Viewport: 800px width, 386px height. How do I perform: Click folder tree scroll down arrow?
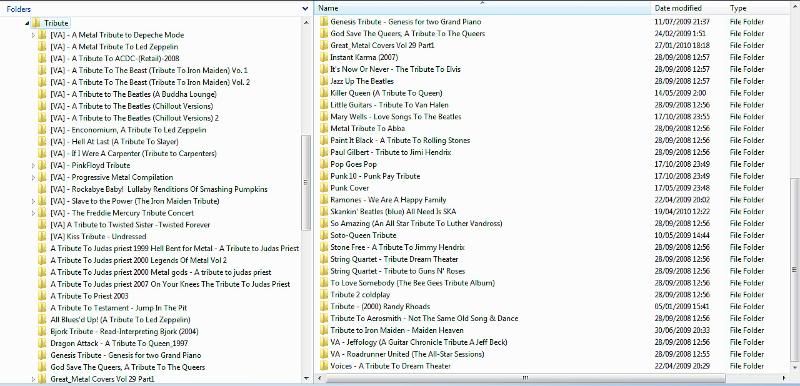(x=306, y=378)
